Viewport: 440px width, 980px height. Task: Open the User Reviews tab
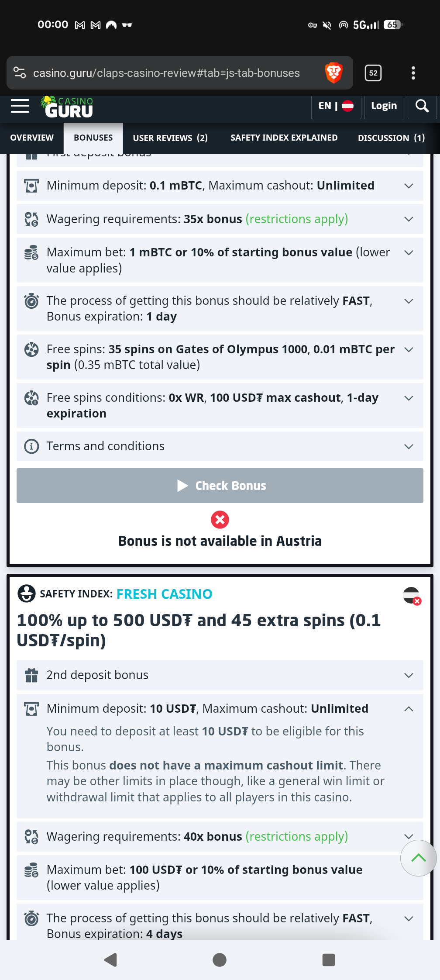pyautogui.click(x=170, y=138)
